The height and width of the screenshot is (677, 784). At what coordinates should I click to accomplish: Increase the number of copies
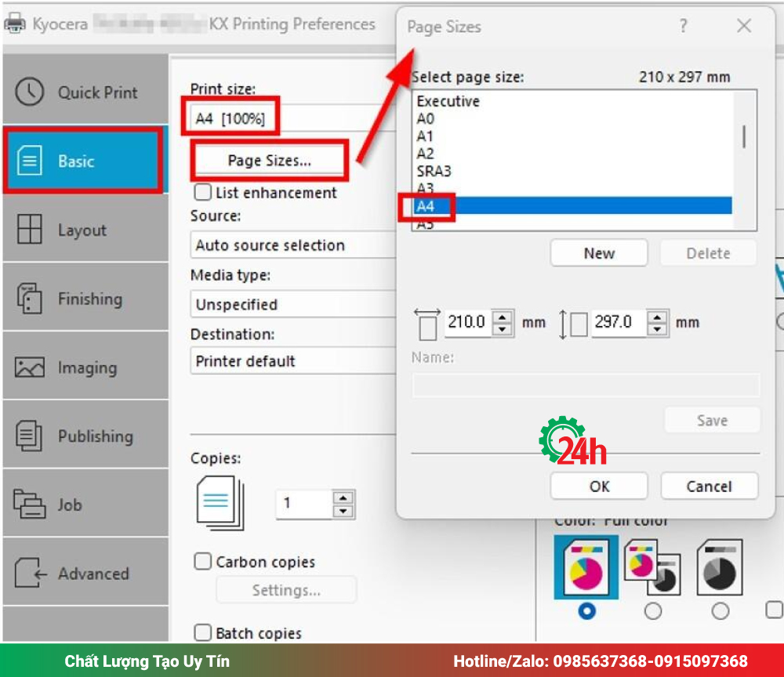pyautogui.click(x=343, y=498)
